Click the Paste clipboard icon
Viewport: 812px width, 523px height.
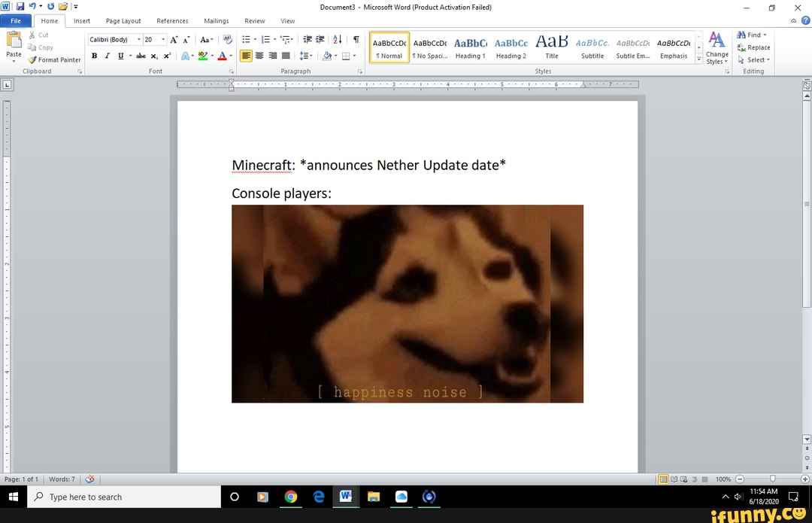tap(14, 39)
